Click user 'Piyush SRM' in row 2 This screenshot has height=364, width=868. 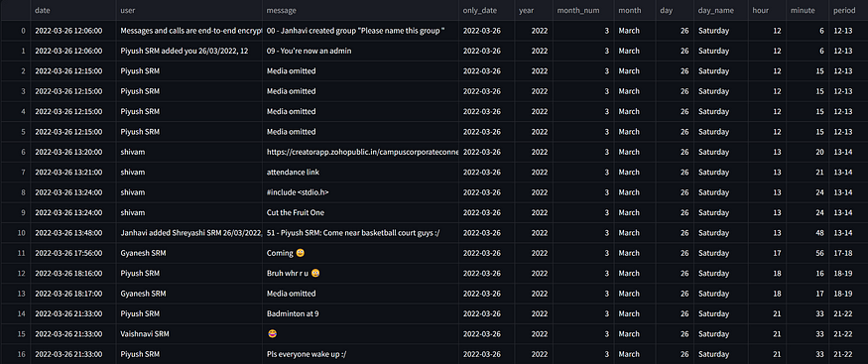pyautogui.click(x=189, y=71)
